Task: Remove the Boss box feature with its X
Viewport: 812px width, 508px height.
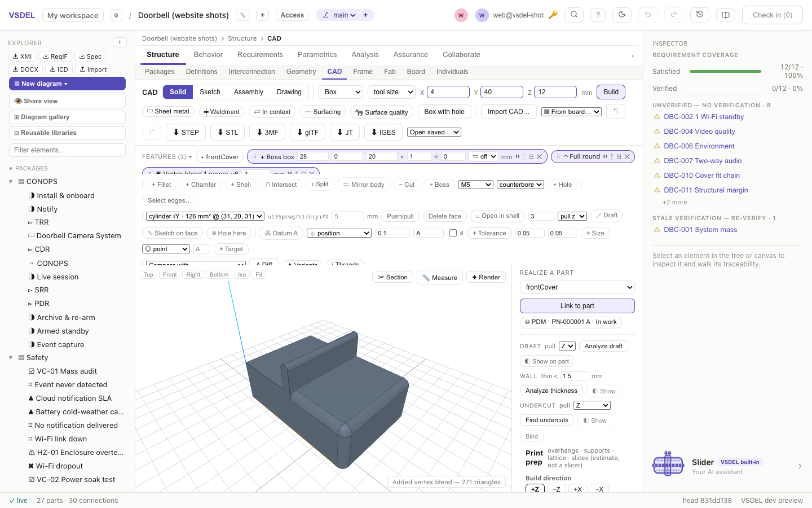Action: (x=540, y=157)
